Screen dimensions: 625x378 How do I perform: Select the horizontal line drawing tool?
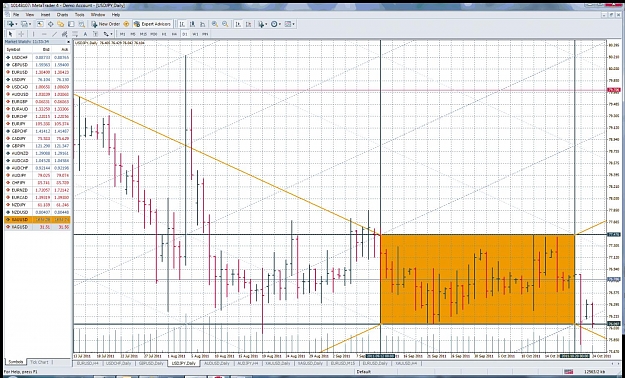(x=44, y=34)
